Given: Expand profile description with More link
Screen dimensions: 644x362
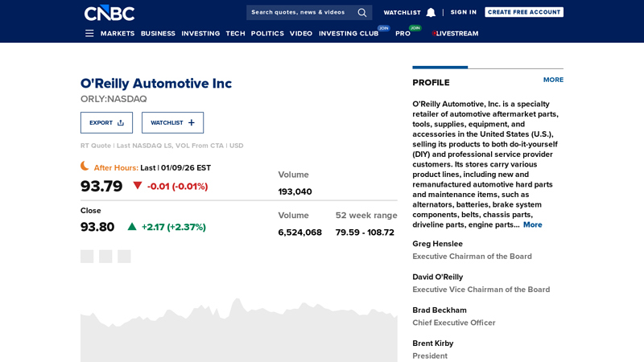Looking at the screenshot, I should click(x=533, y=224).
